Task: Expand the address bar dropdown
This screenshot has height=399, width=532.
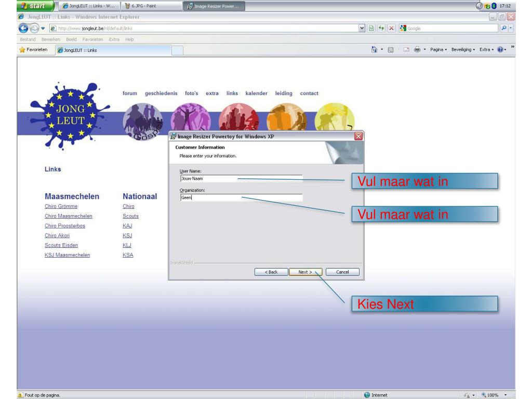Action: (362, 28)
